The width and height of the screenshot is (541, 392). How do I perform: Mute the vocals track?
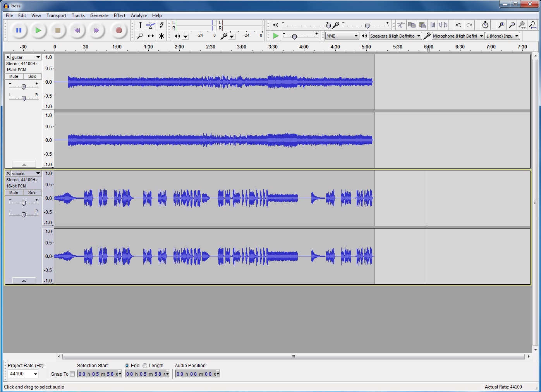(14, 193)
